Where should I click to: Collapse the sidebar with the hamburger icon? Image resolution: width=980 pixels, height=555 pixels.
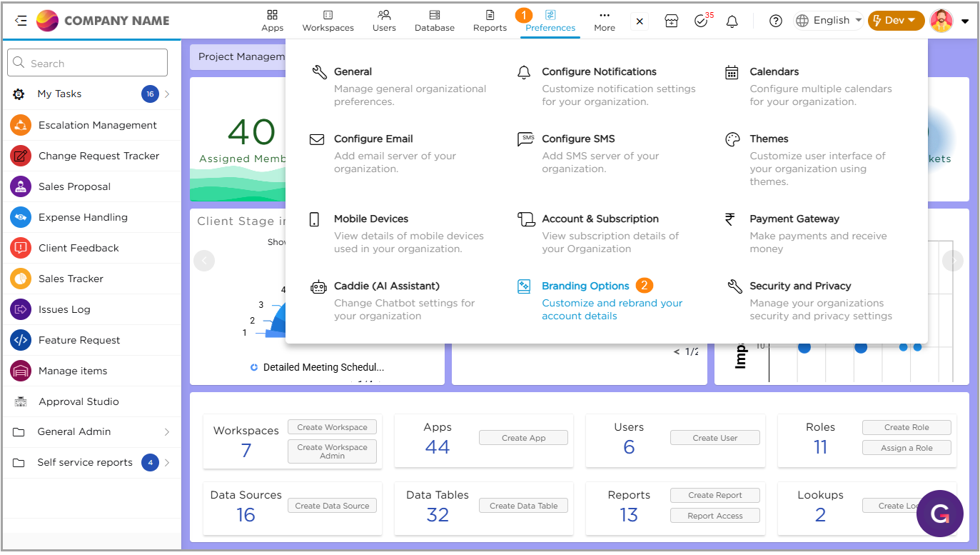pyautogui.click(x=21, y=21)
